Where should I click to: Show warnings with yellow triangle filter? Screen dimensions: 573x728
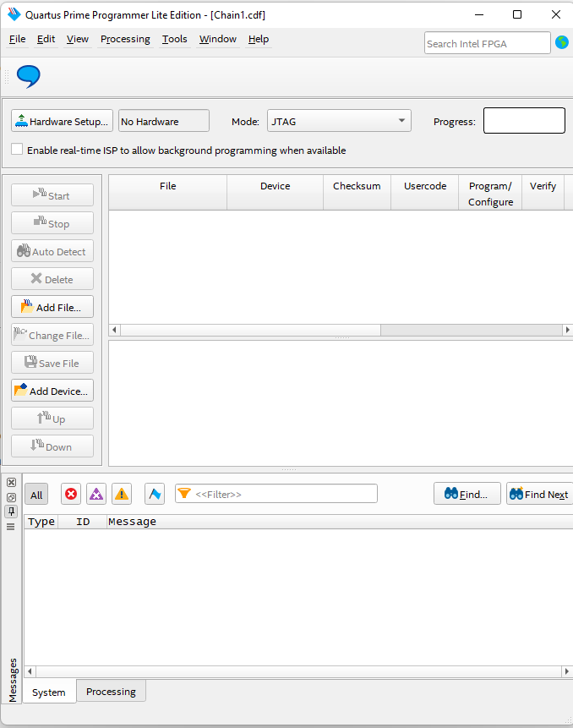[x=122, y=494]
